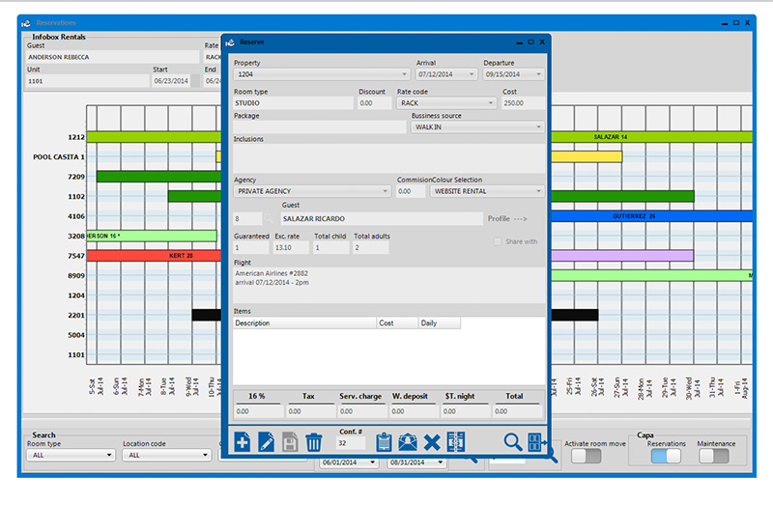This screenshot has height=532, width=773.
Task: Toggle the Maintenance layer switch
Action: (714, 456)
